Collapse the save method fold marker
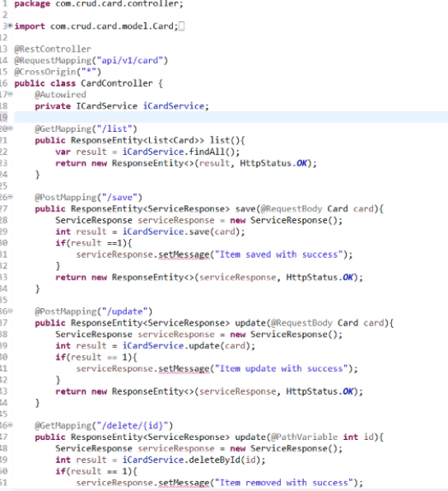This screenshot has width=448, height=491. tap(11, 197)
